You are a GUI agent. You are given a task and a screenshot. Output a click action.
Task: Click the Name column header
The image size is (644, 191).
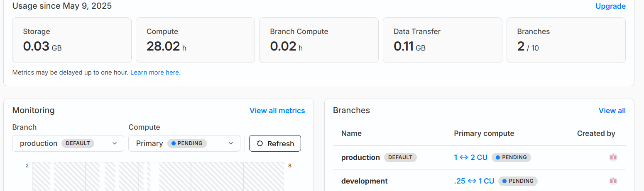point(351,133)
